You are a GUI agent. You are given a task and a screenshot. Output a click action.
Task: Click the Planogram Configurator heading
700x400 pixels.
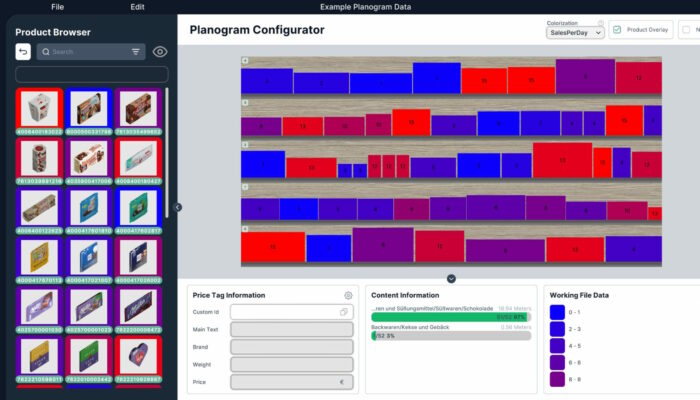[257, 30]
